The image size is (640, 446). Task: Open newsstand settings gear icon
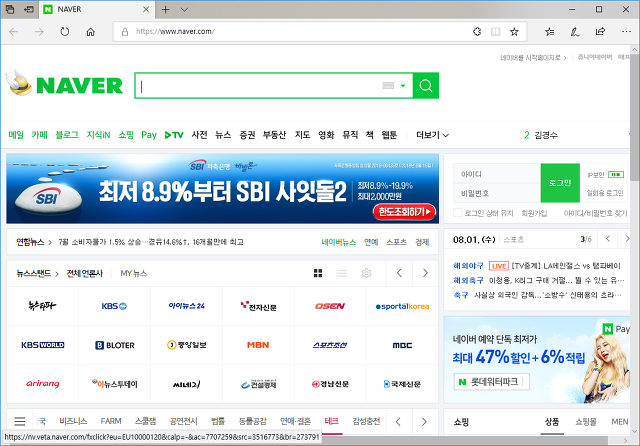click(366, 273)
